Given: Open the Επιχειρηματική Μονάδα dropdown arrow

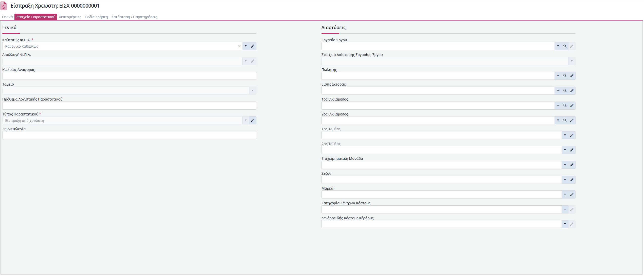Looking at the screenshot, I should [565, 165].
